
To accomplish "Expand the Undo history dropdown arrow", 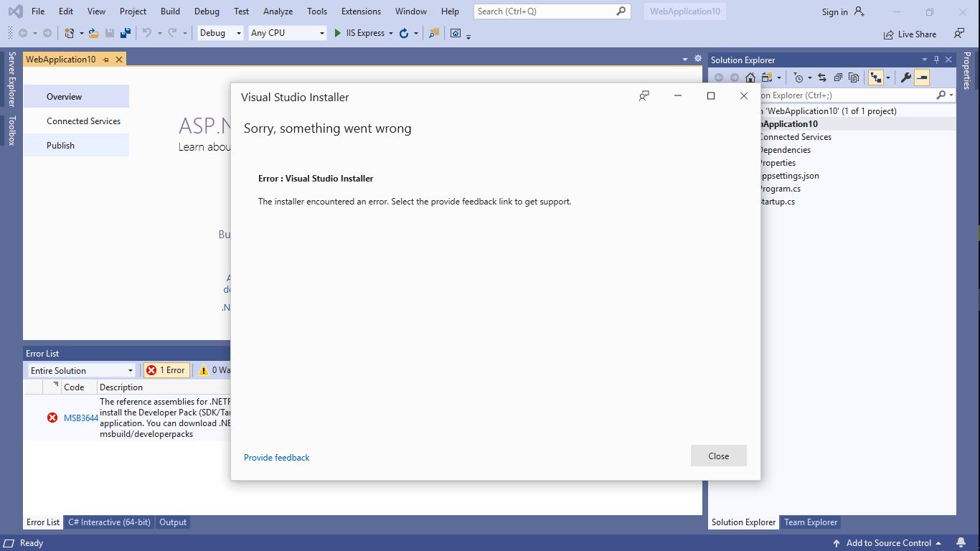I will pos(159,33).
